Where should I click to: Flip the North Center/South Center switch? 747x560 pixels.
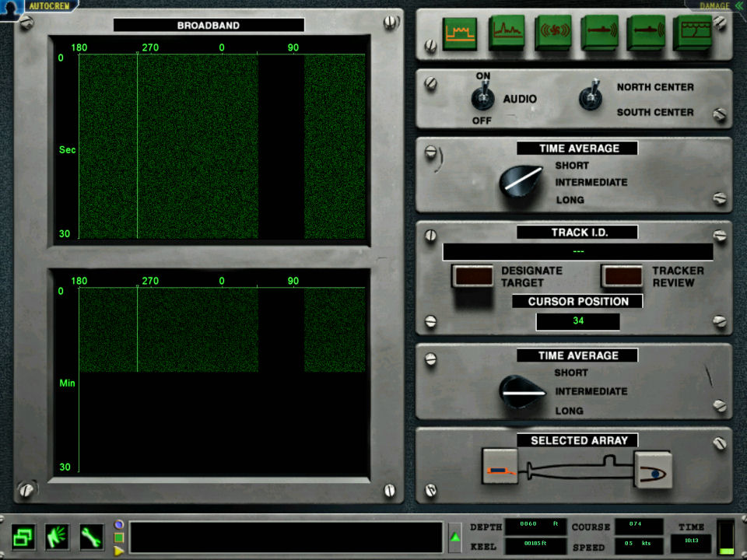tap(591, 97)
